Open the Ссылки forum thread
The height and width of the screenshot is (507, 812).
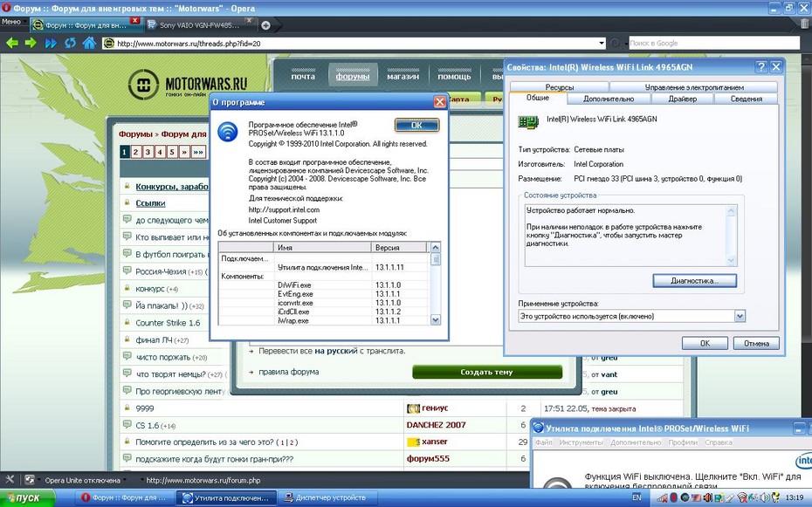coord(150,203)
